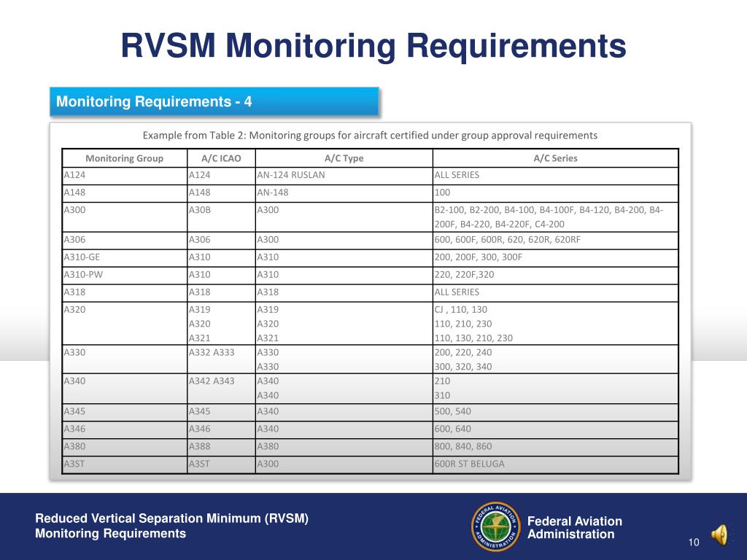Click the A310-GE monitoring group cell
747x560 pixels.
click(124, 257)
